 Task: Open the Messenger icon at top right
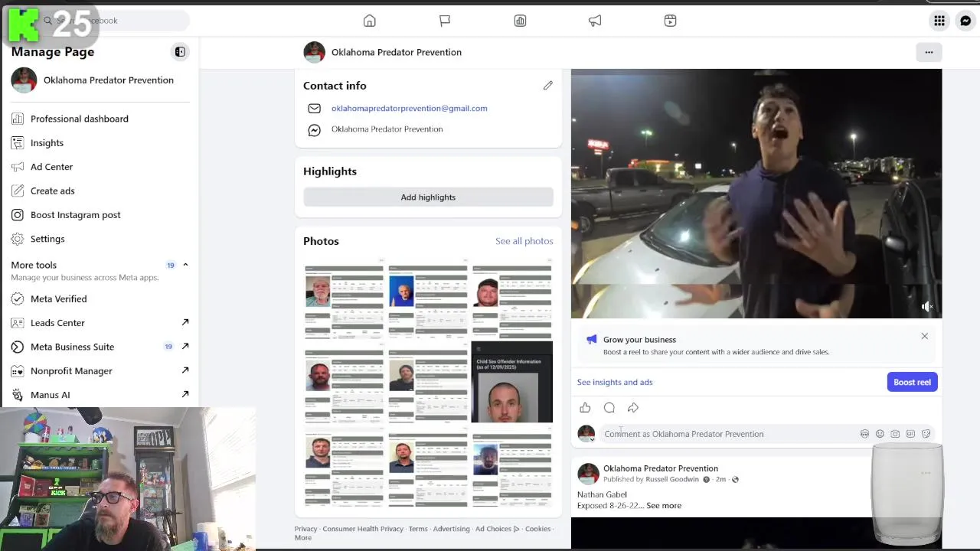tap(965, 21)
